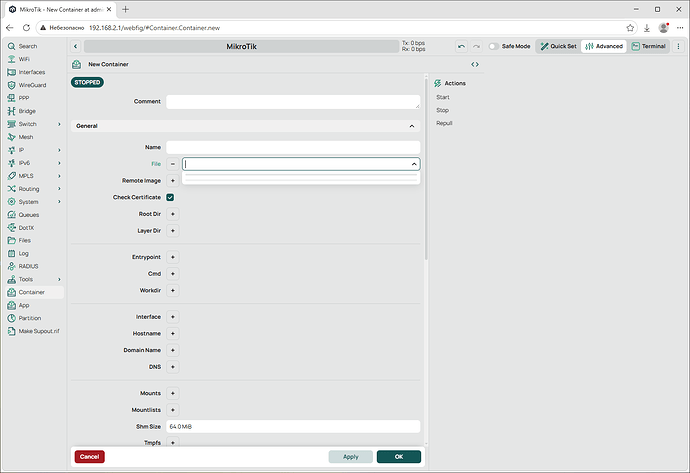
Task: Toggle the Safe Mode switch
Action: pyautogui.click(x=494, y=46)
